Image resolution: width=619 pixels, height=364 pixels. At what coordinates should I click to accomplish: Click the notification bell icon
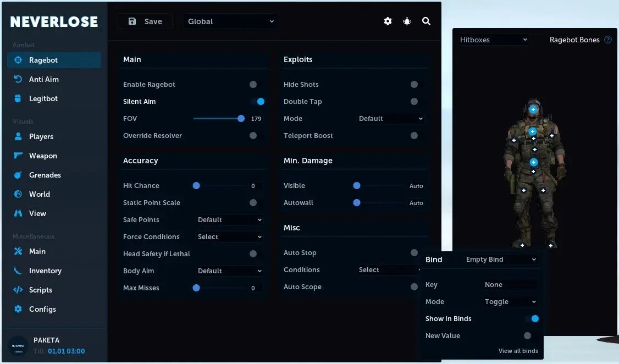click(x=407, y=21)
